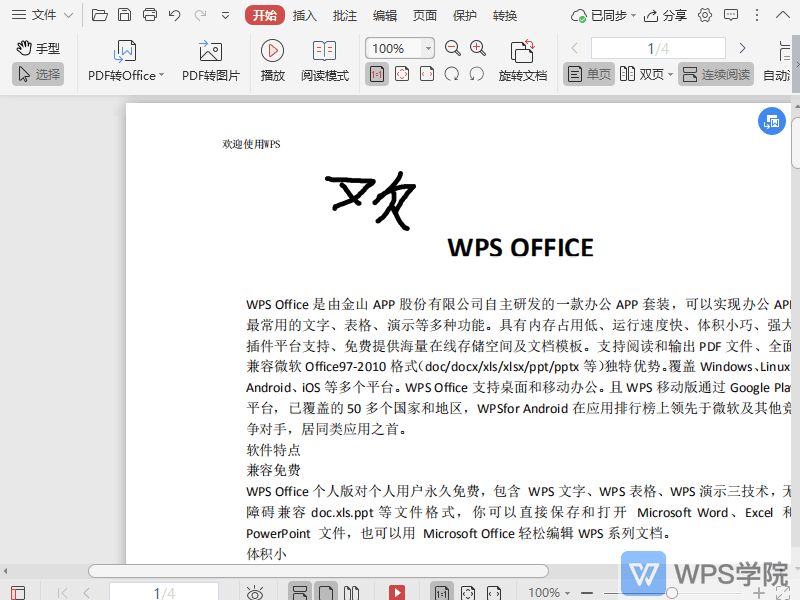Choose the 双页 double page view
This screenshot has height=600, width=800.
point(641,74)
